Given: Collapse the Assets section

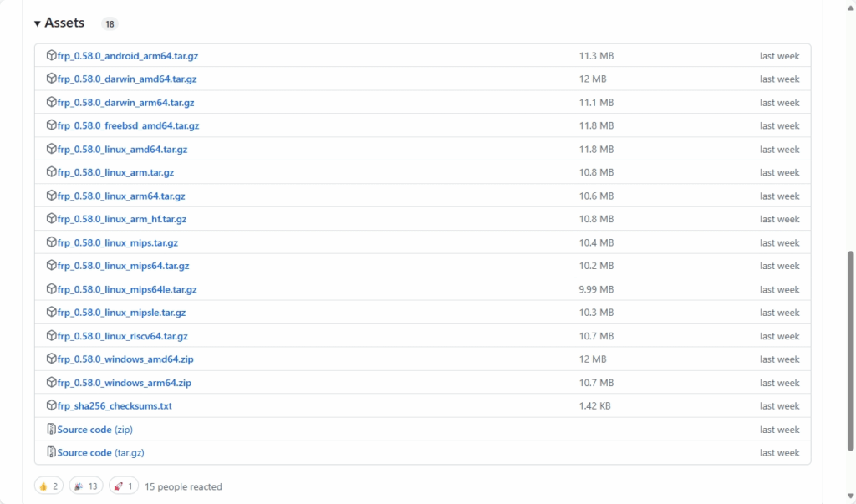Looking at the screenshot, I should [x=38, y=23].
